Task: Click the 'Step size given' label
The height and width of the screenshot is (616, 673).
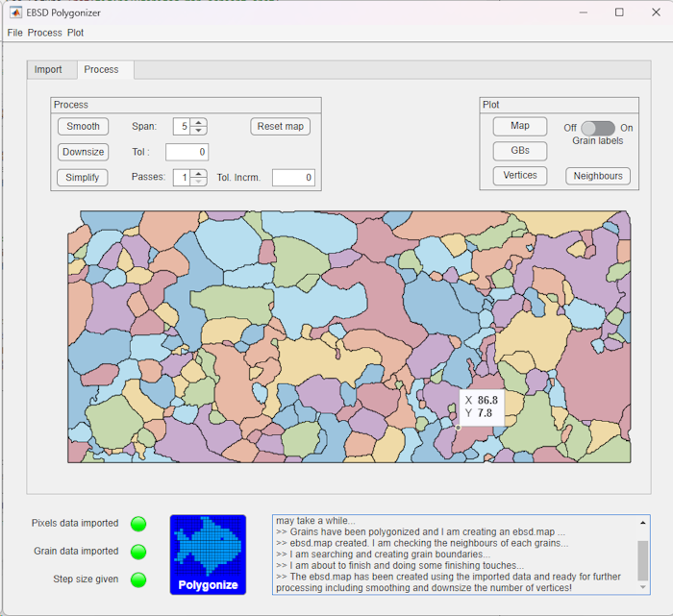Action: pos(86,579)
